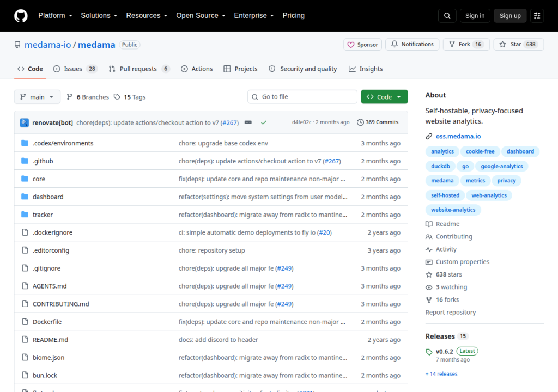Switch to the Insights tab
Viewport: 558px width, 392px height.
[366, 69]
